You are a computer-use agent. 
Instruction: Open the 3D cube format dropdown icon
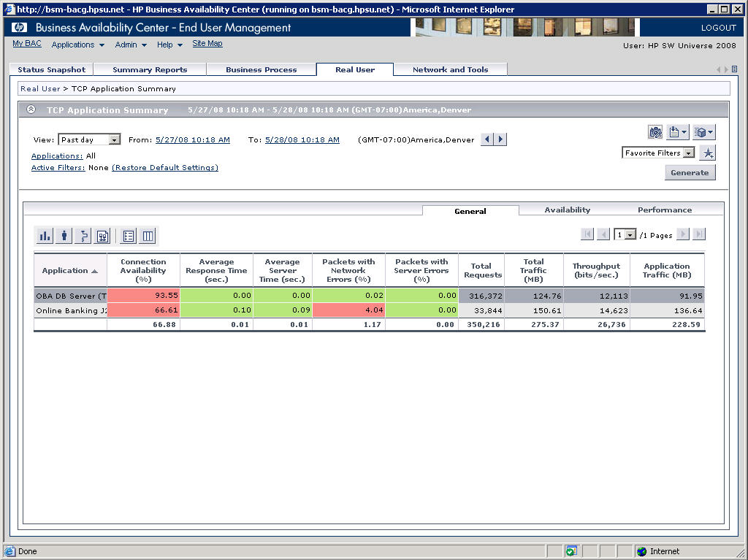(703, 132)
